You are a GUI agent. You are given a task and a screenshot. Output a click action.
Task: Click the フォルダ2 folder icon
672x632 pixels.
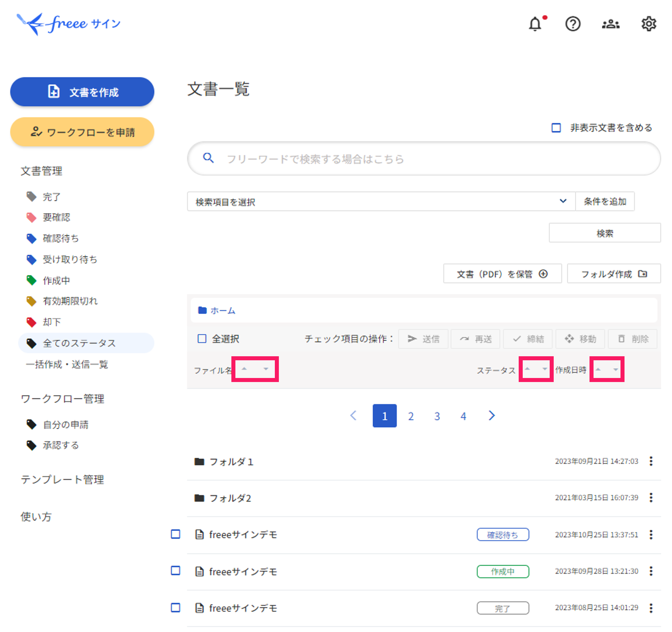click(x=199, y=498)
